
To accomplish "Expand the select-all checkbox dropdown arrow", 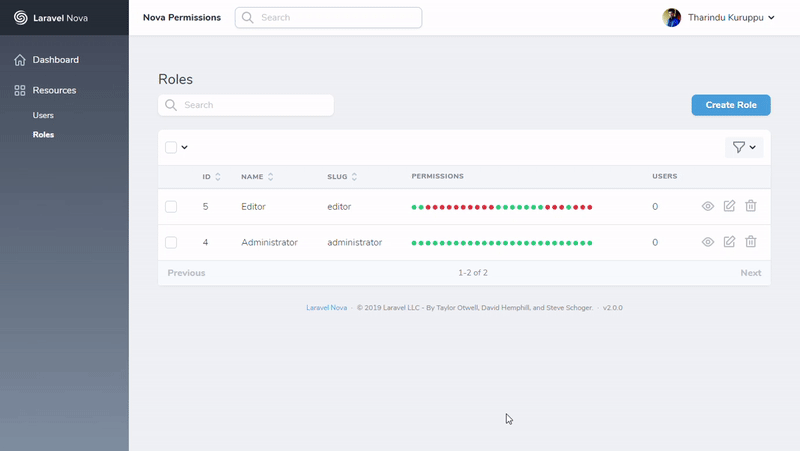I will point(185,147).
